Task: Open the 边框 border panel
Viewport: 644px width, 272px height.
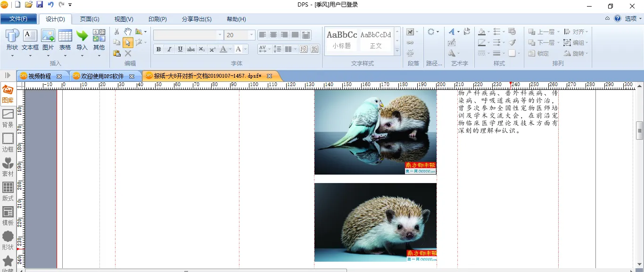Action: click(8, 143)
